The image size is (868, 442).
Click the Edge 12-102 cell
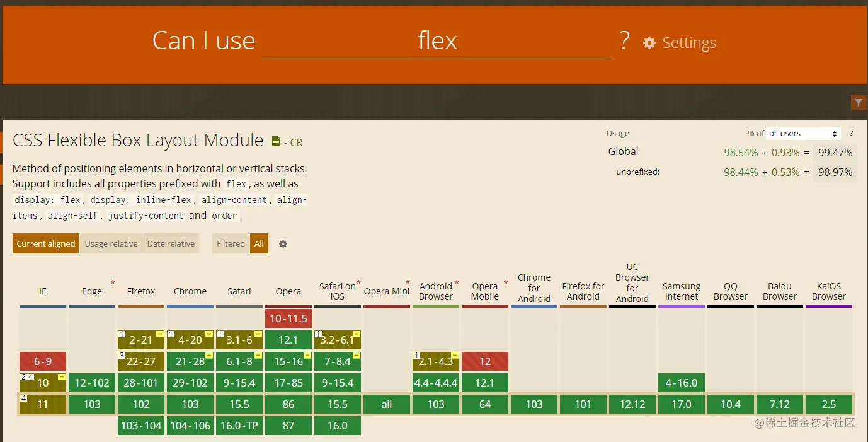92,383
